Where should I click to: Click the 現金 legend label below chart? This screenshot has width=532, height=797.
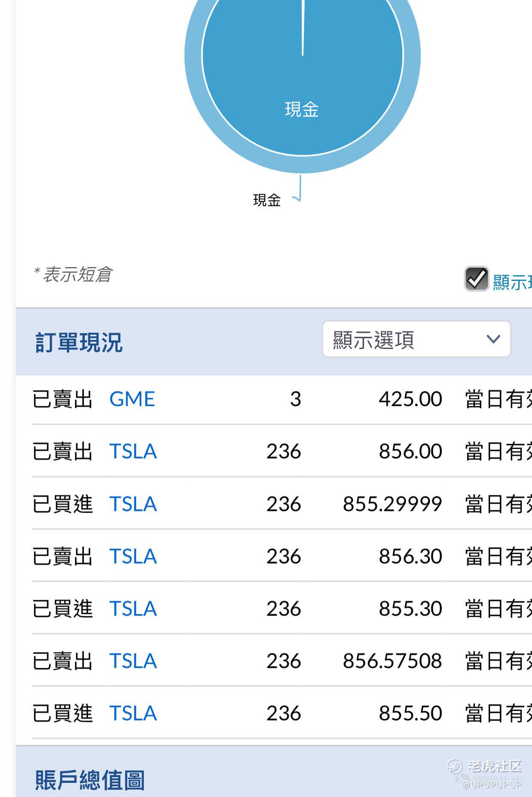(266, 200)
